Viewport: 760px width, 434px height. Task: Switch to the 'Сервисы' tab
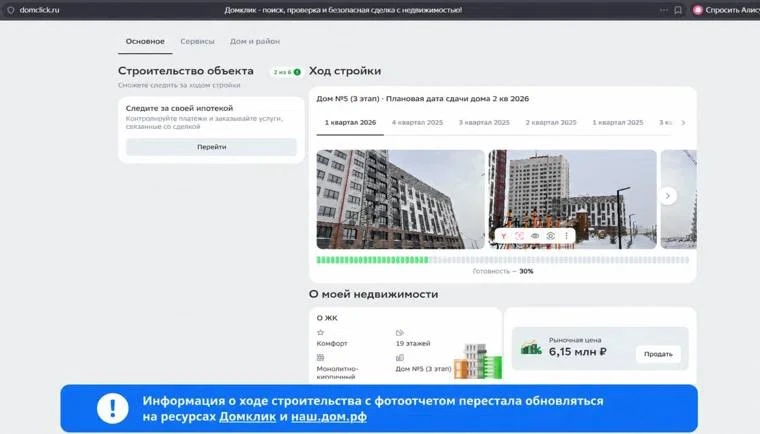coord(197,42)
